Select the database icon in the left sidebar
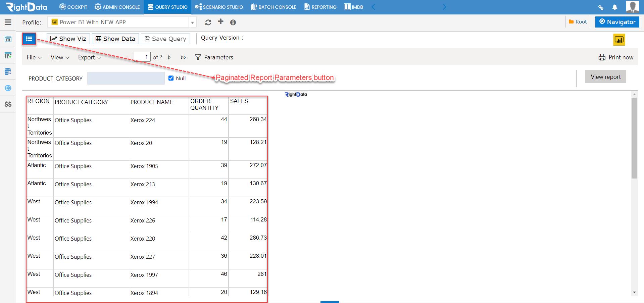The width and height of the screenshot is (644, 303). [8, 71]
